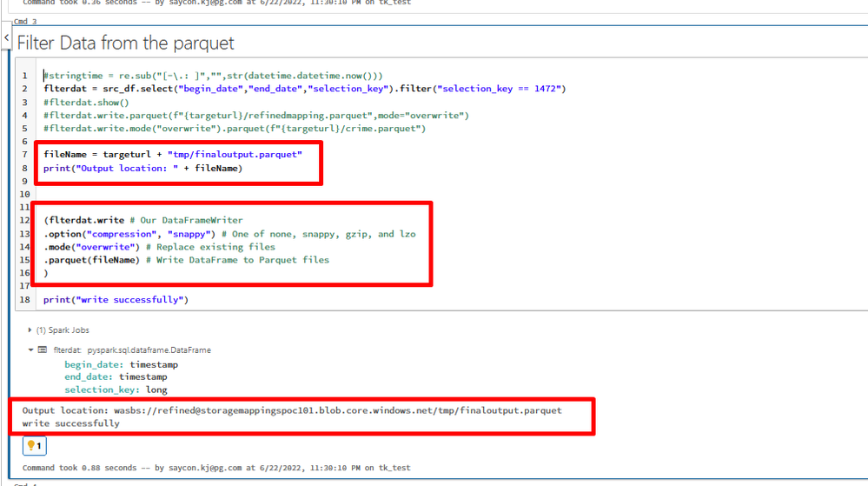Click the print Output location code line
This screenshot has height=486, width=868.
click(x=142, y=168)
